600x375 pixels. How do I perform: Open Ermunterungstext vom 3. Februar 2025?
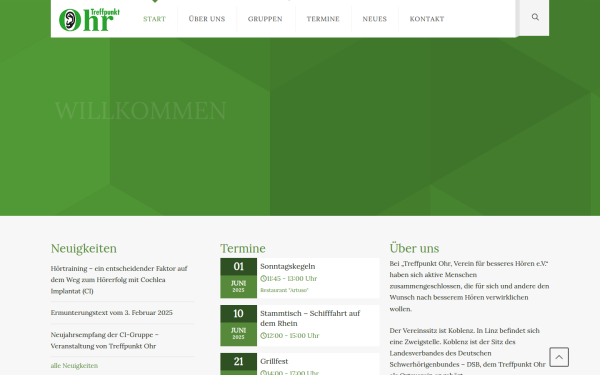[112, 313]
